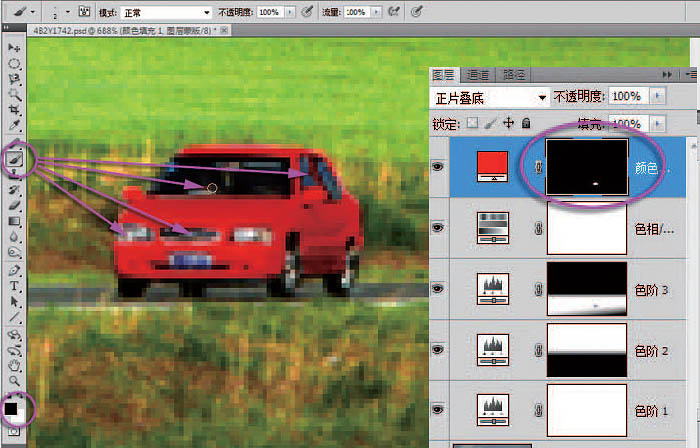Open the brush panel toggle icon

[x=82, y=13]
